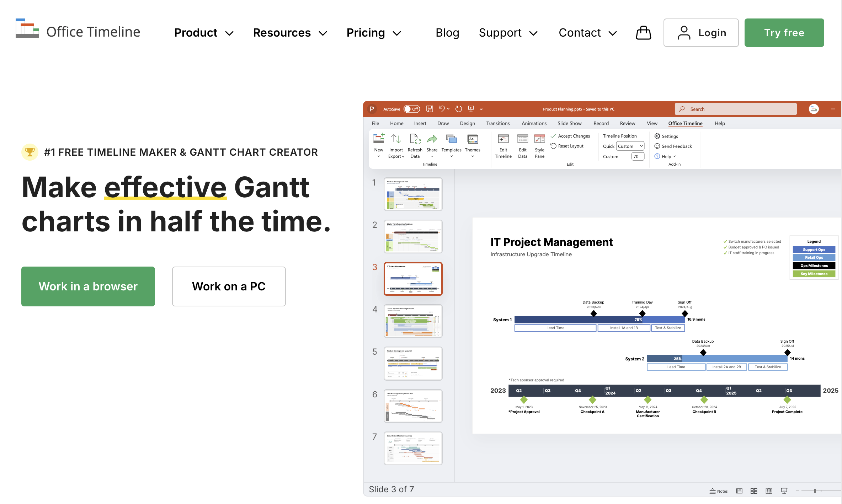
Task: Select the Office Timeline ribbon tab
Action: pyautogui.click(x=685, y=123)
